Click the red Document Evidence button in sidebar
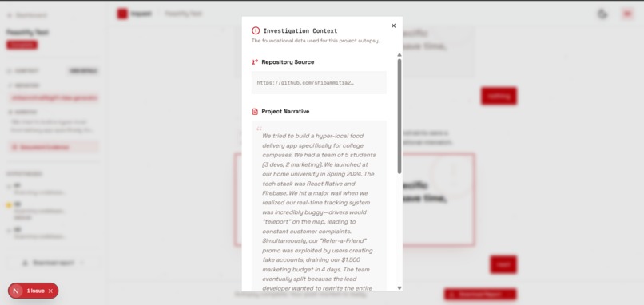 point(54,147)
